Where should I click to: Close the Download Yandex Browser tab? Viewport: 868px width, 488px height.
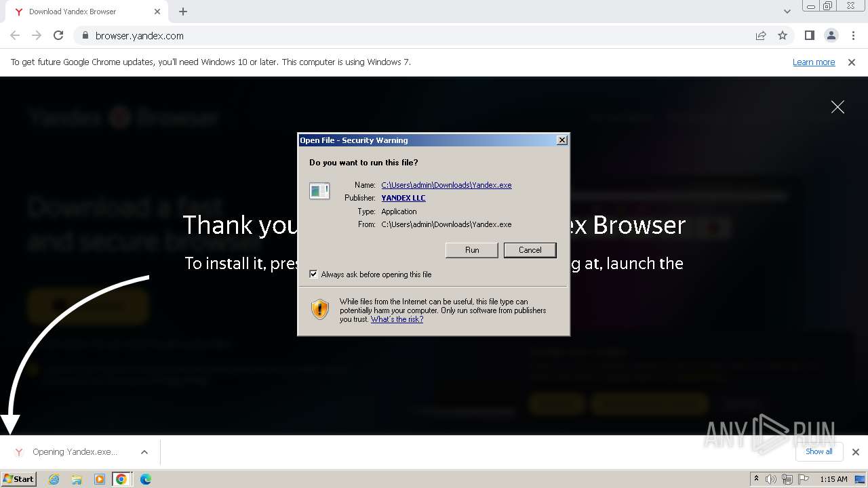pos(157,12)
